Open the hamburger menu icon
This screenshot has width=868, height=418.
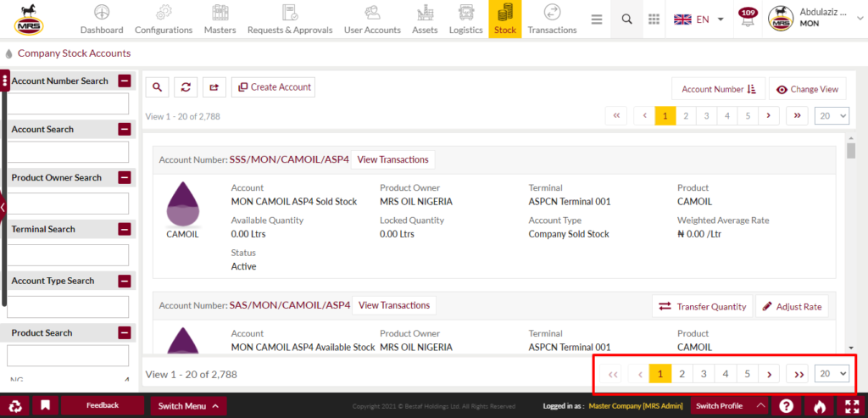pos(596,20)
